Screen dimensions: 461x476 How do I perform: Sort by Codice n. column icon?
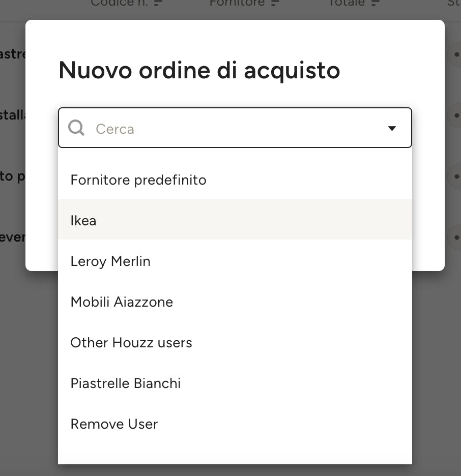point(158,3)
